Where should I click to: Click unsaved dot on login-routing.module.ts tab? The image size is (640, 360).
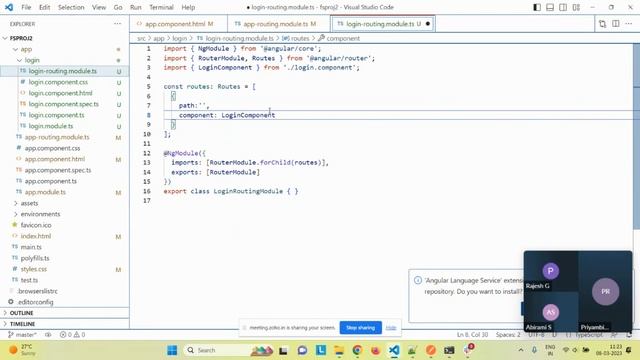[x=428, y=24]
